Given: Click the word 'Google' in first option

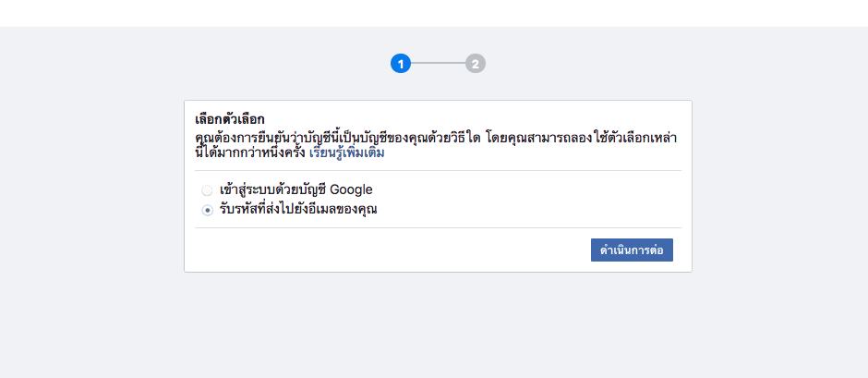Looking at the screenshot, I should click(351, 190).
